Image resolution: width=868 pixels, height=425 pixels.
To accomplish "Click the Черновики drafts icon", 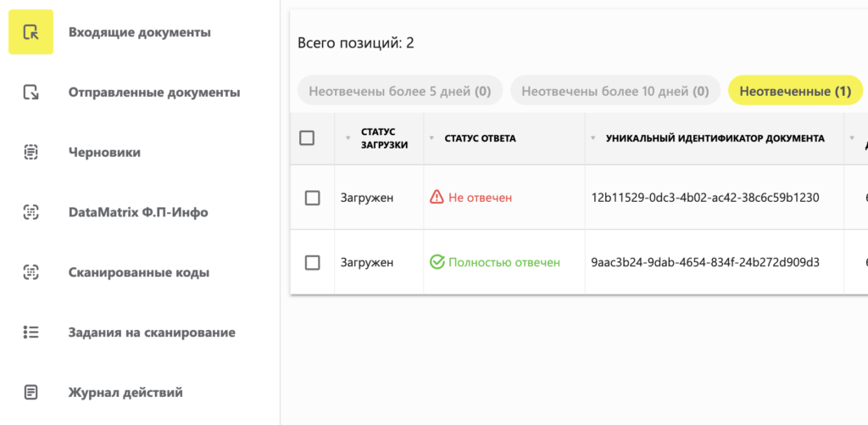I will (x=31, y=153).
